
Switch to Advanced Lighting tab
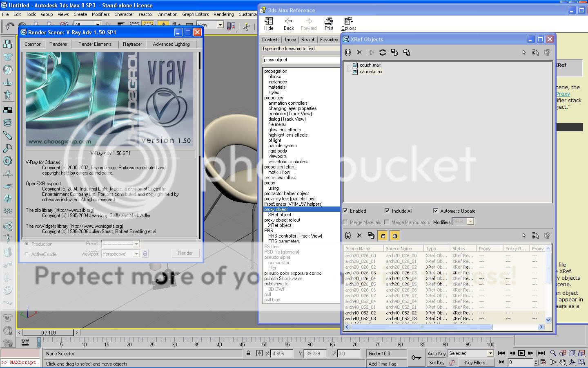[x=171, y=44]
